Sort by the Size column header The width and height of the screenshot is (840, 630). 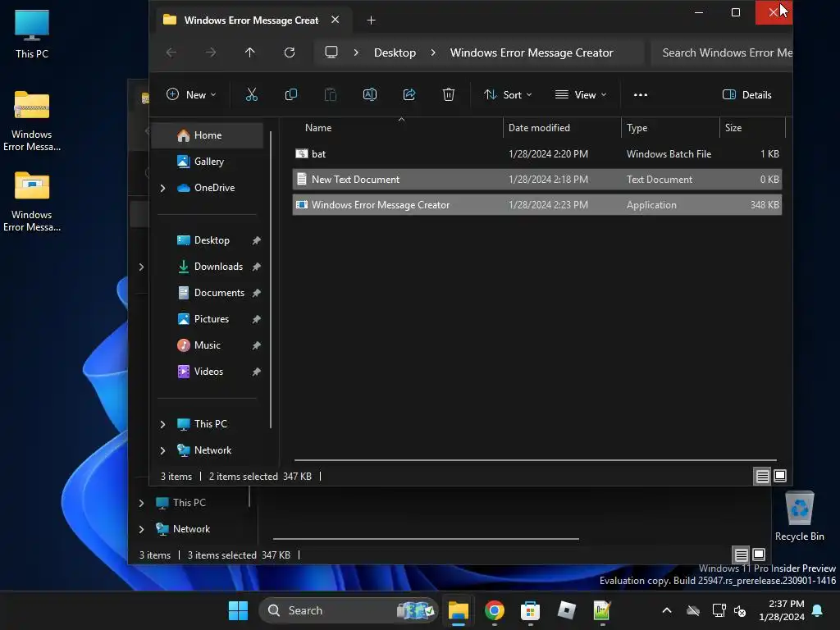(x=752, y=128)
